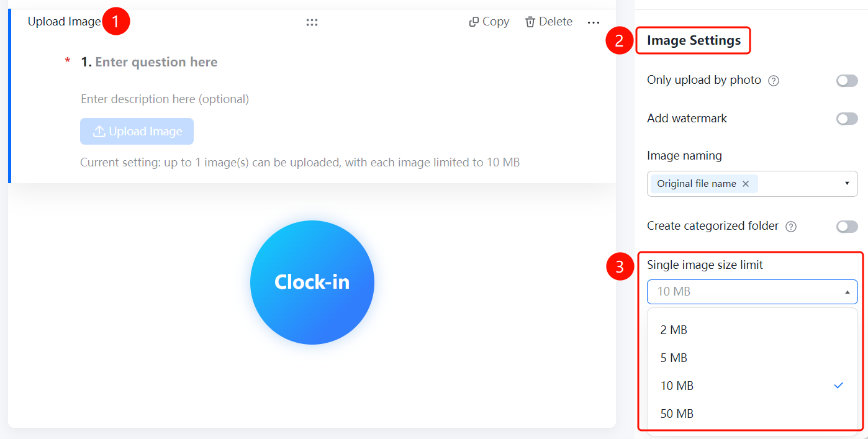Collapse the Single image size limit dropdown
The image size is (868, 439).
click(753, 292)
